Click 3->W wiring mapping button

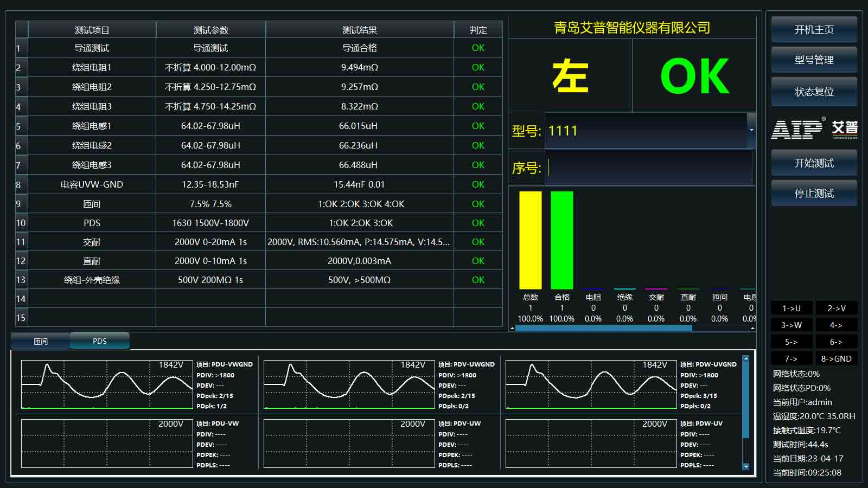pos(791,325)
